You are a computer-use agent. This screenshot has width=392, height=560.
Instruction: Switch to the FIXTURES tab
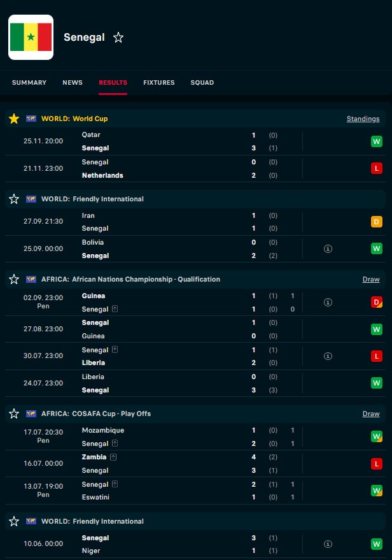click(158, 82)
